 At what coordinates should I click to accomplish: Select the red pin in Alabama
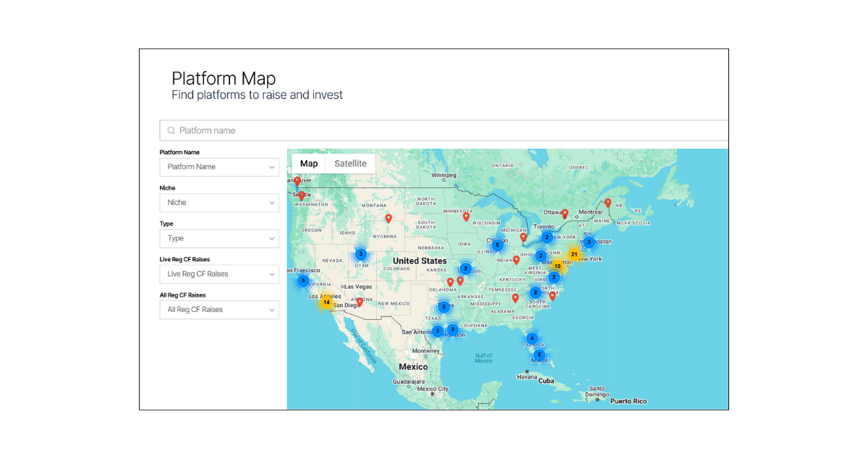(x=515, y=297)
